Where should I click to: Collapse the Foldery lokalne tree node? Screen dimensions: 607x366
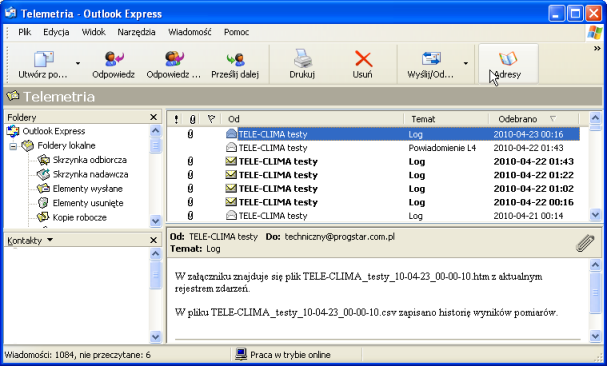tap(13, 146)
